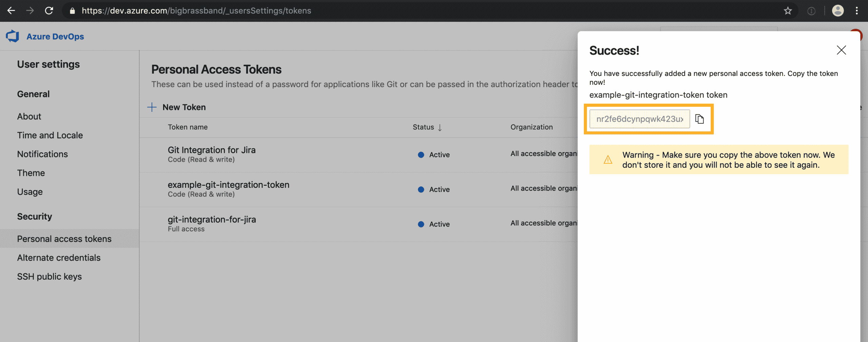
Task: Click the Full access scope text
Action: tap(186, 229)
